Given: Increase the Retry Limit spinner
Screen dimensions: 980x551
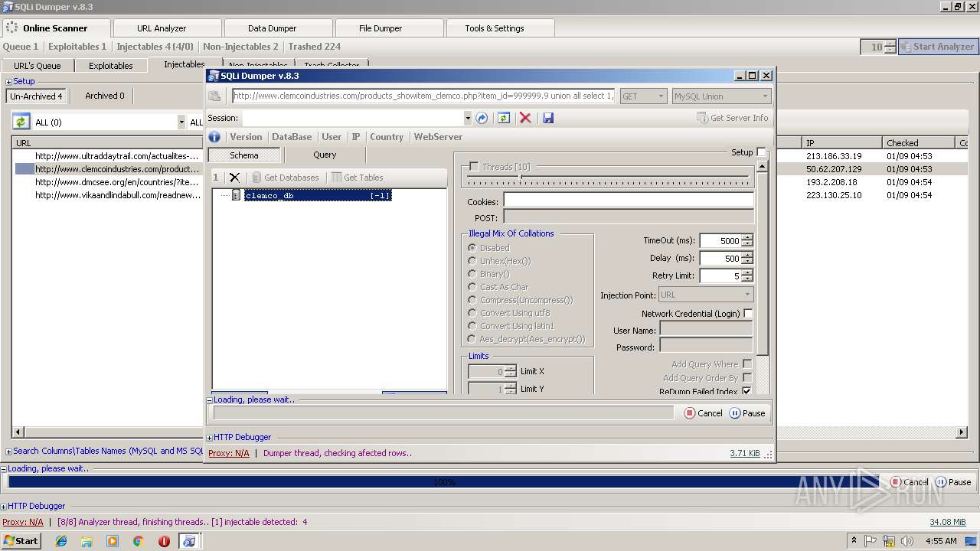Looking at the screenshot, I should pyautogui.click(x=747, y=272).
